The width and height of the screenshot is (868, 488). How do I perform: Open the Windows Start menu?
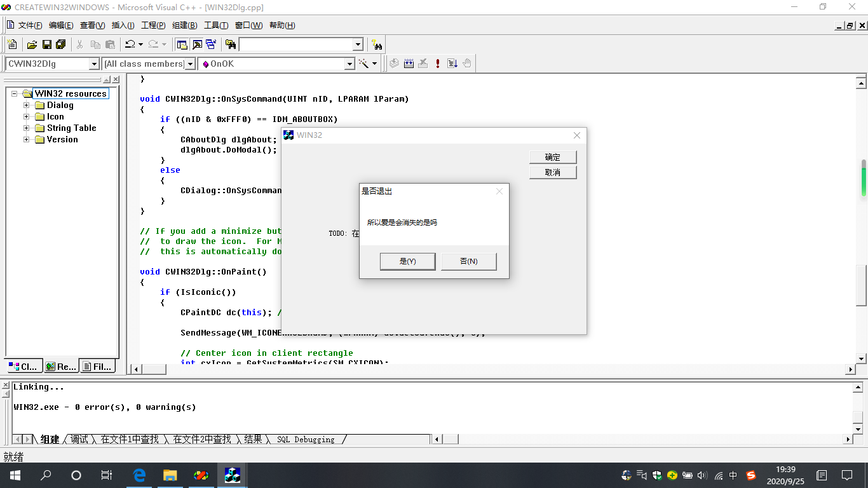click(x=15, y=475)
